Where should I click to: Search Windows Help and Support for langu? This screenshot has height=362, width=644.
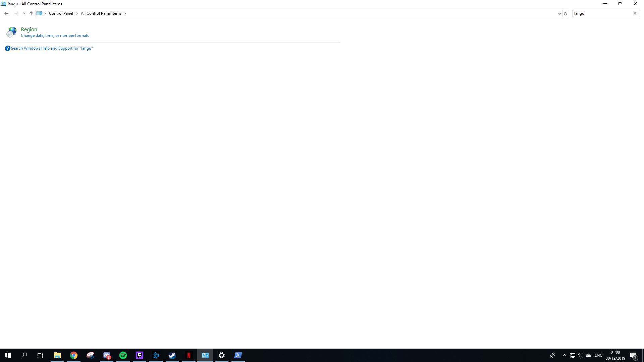pyautogui.click(x=52, y=48)
